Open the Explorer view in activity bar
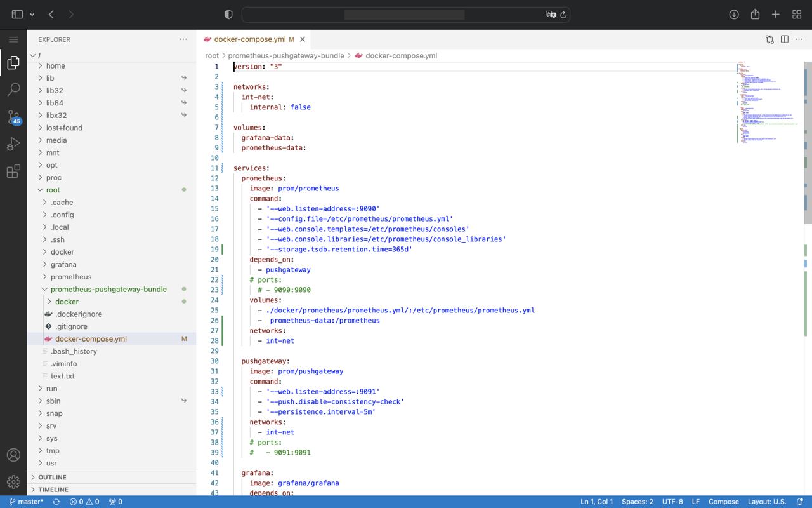The image size is (812, 508). [13, 62]
